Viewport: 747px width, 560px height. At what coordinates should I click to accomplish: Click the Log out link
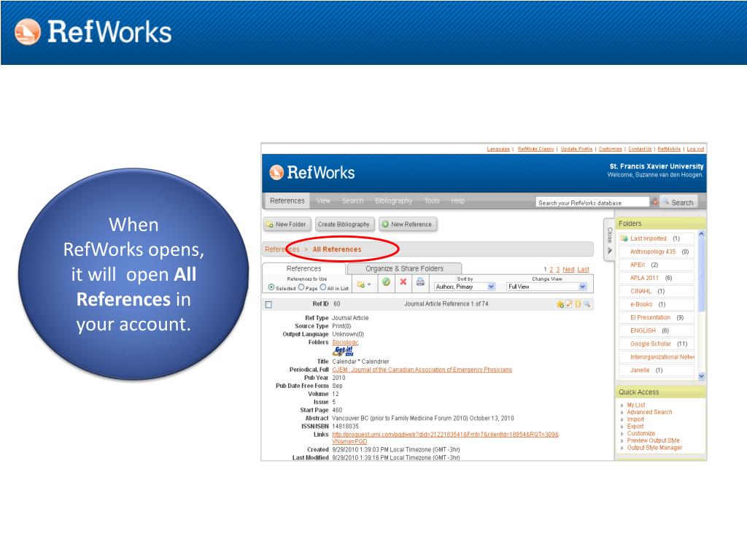[695, 149]
